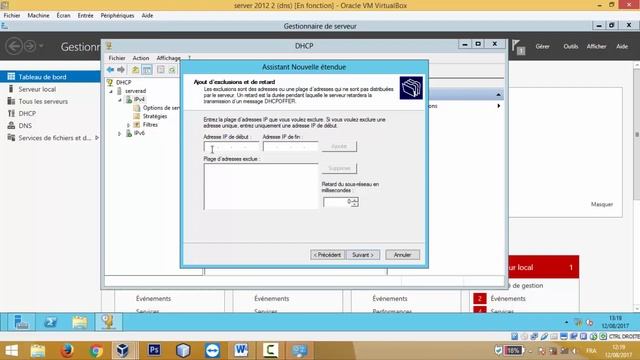Open the VirtualBox Machine menu

coord(38,16)
